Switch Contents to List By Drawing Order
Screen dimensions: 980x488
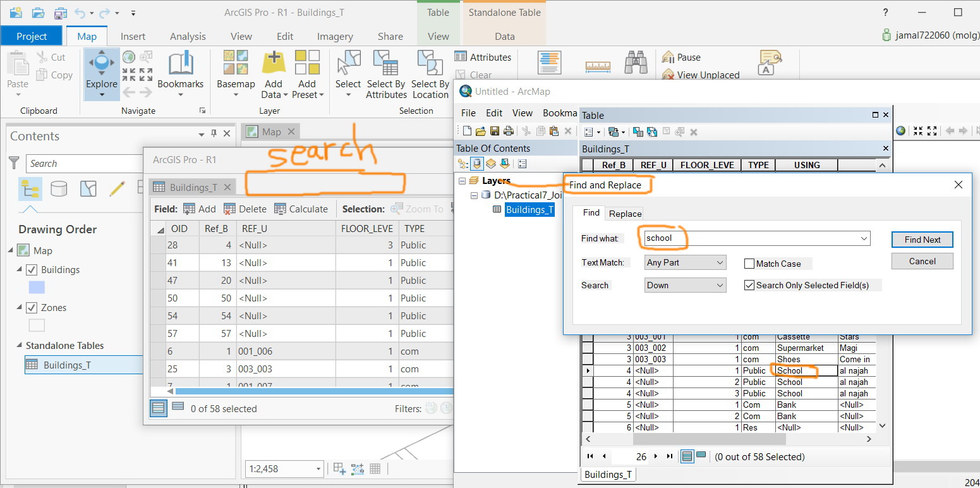tap(30, 188)
